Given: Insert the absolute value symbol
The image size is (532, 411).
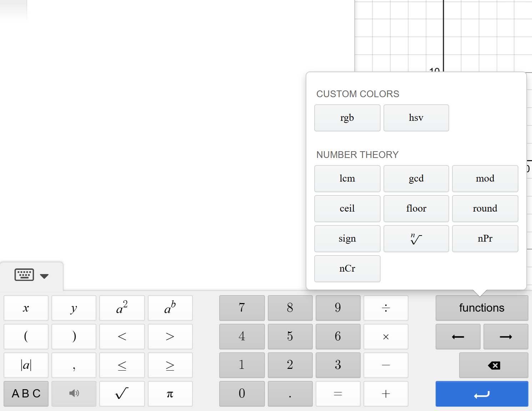Looking at the screenshot, I should pyautogui.click(x=25, y=365).
